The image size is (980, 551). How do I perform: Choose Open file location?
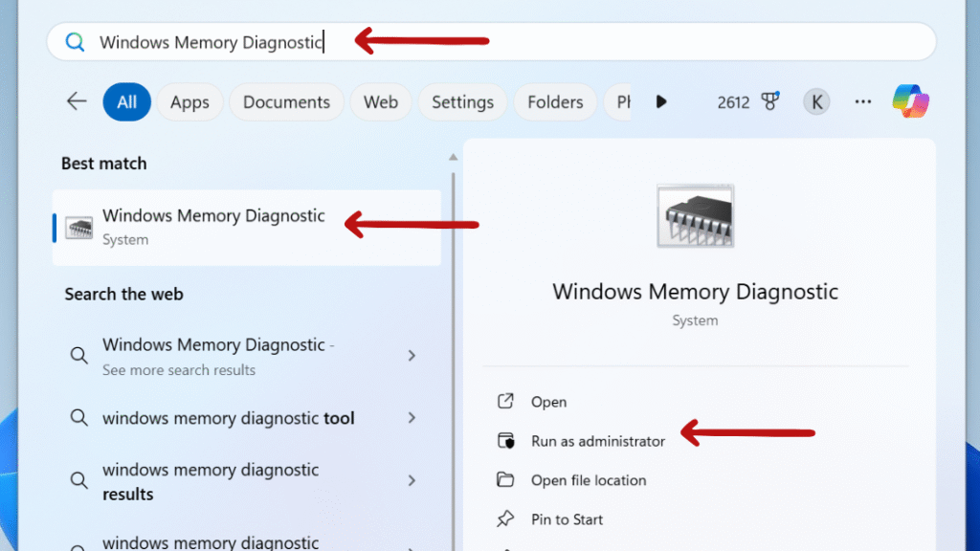(589, 480)
